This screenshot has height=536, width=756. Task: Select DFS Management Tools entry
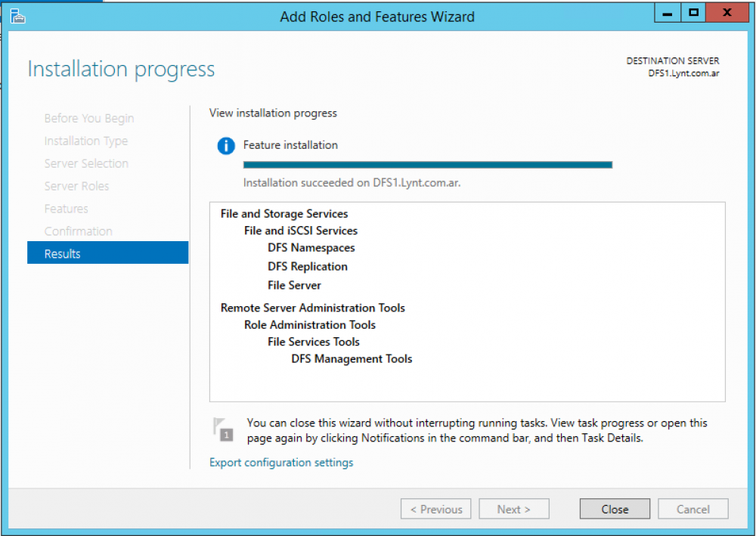[352, 358]
